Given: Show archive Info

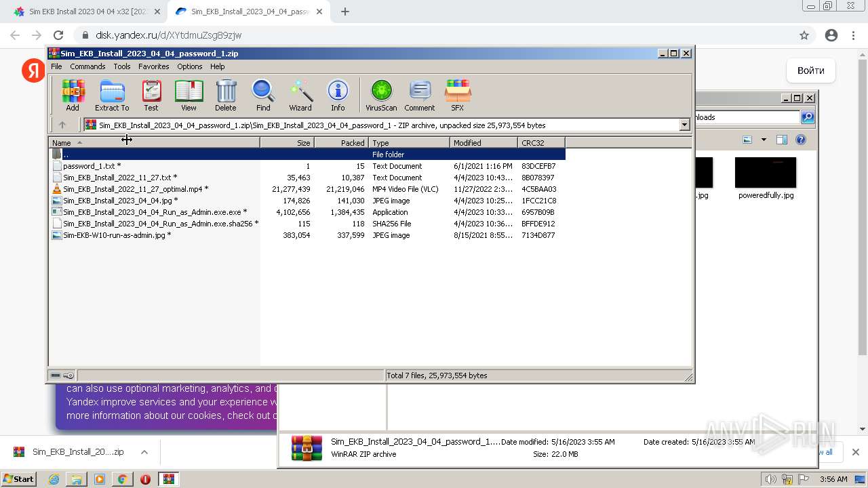Looking at the screenshot, I should click(338, 95).
